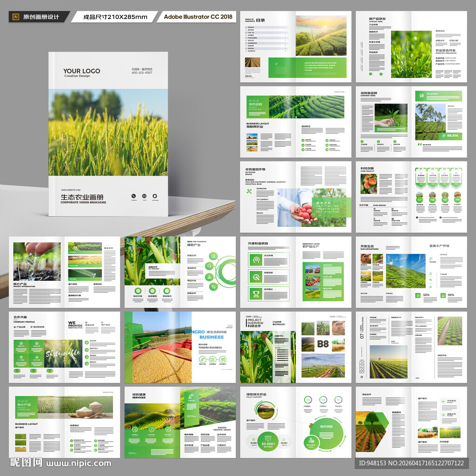This screenshot has width=476, height=476.
Task: Click the 绿色田园 green title box
Action: [258, 107]
